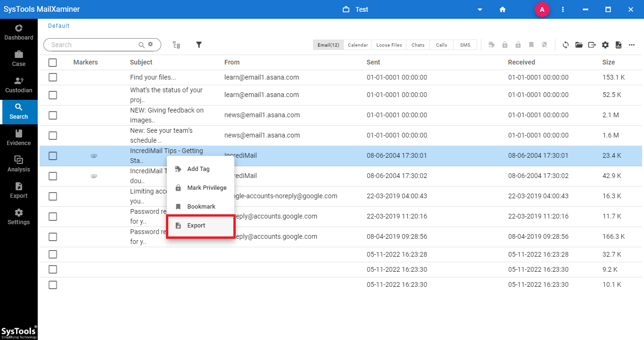Check the 'Find your files...' email checkbox

pyautogui.click(x=53, y=77)
